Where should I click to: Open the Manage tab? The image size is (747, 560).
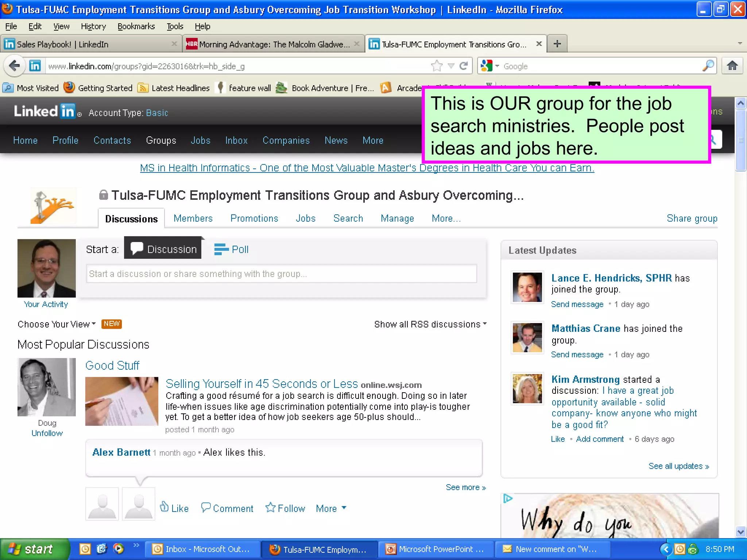click(397, 218)
